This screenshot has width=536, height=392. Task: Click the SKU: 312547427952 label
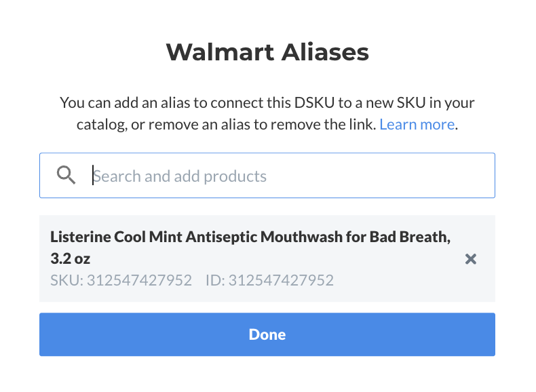pyautogui.click(x=121, y=280)
